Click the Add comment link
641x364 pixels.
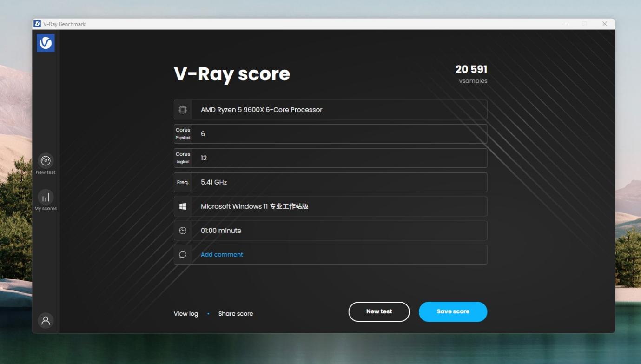point(222,254)
